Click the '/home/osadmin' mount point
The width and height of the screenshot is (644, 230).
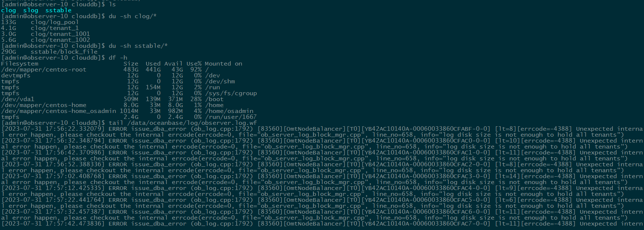(229, 111)
